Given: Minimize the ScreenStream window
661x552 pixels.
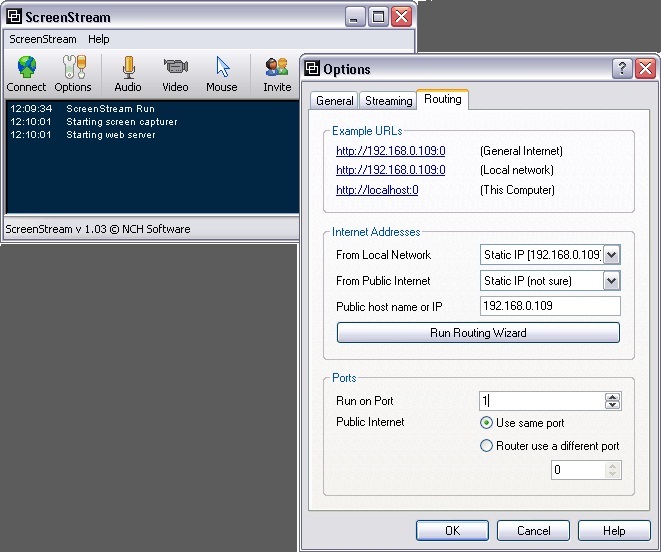Looking at the screenshot, I should click(x=355, y=17).
